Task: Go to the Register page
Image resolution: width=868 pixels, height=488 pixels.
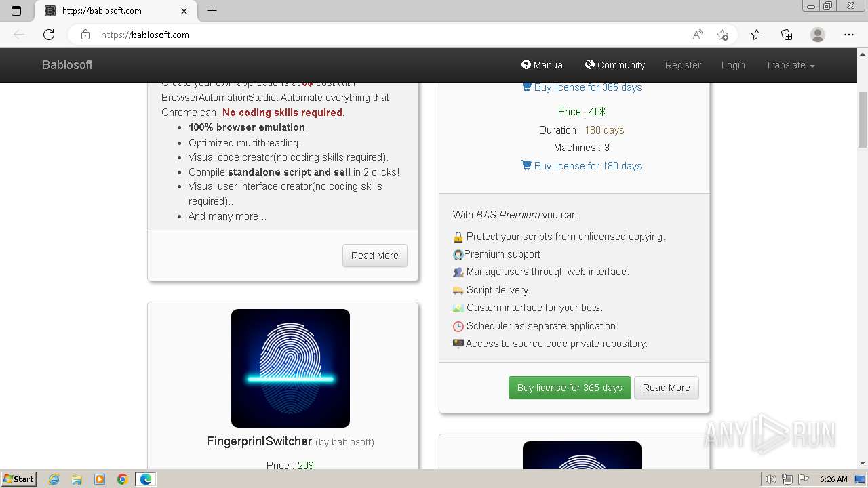Action: click(x=683, y=65)
